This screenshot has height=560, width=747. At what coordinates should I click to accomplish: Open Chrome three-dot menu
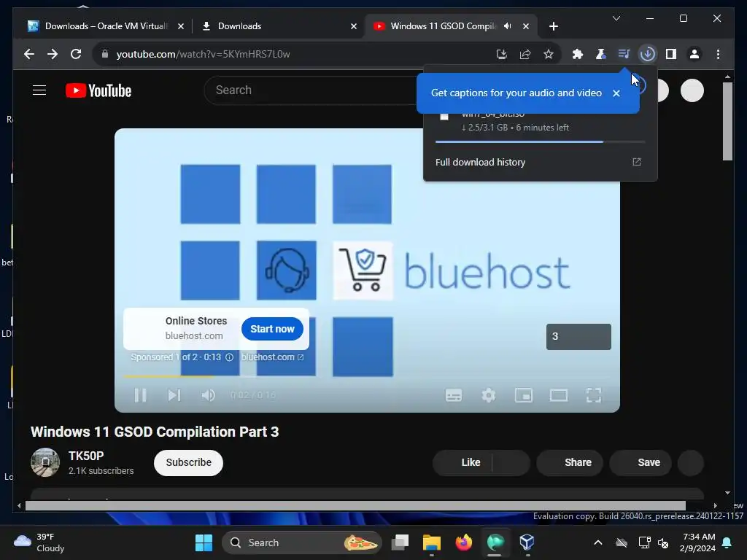click(x=718, y=54)
